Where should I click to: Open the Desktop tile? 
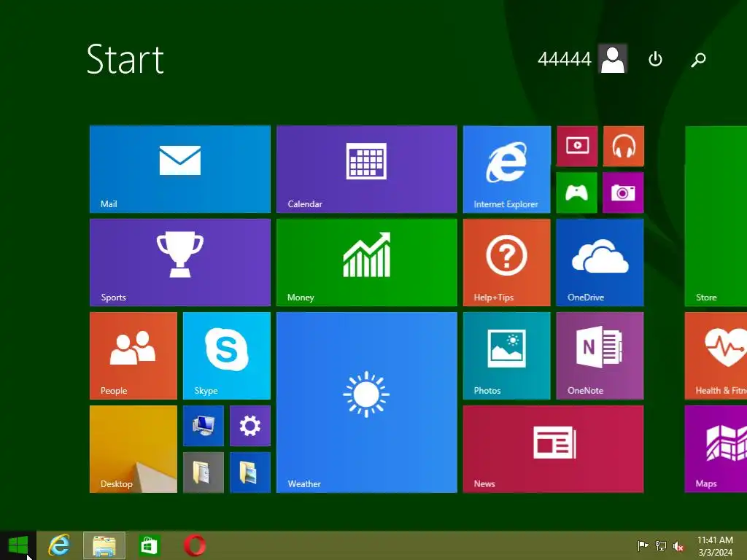point(133,449)
